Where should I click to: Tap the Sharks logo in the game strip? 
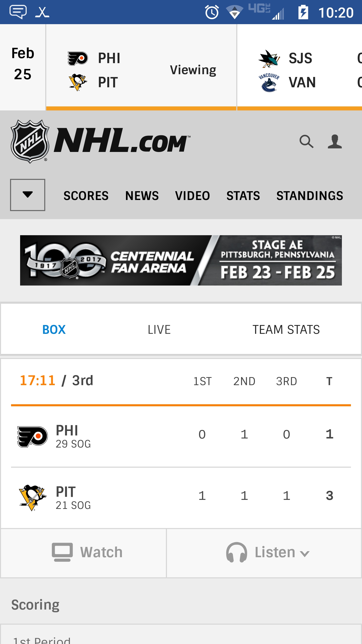pyautogui.click(x=269, y=59)
